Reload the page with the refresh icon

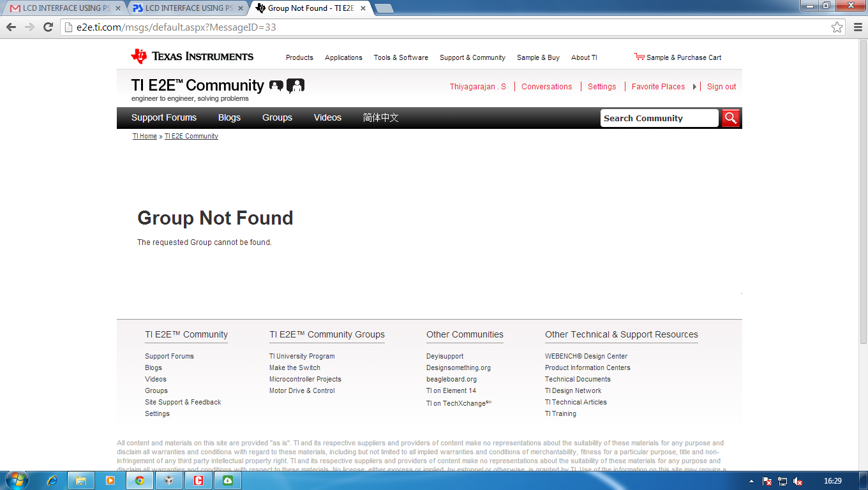(x=48, y=27)
